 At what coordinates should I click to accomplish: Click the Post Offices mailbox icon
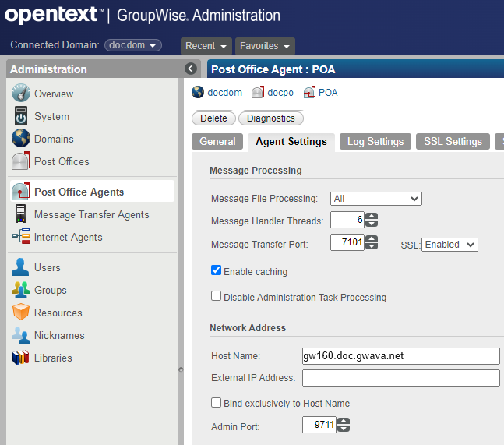[21, 161]
